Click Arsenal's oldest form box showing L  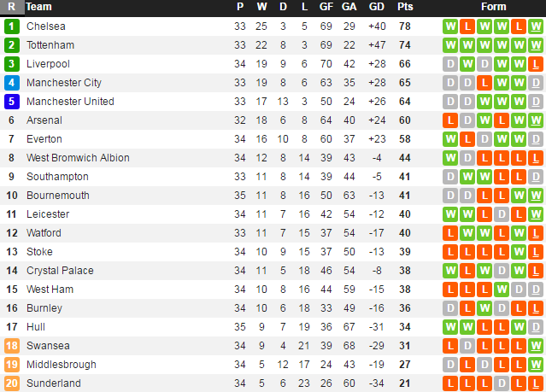coord(450,120)
